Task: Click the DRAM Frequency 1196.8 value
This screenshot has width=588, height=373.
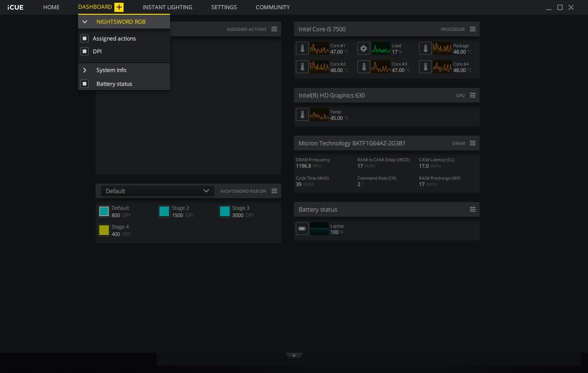Action: tap(304, 166)
